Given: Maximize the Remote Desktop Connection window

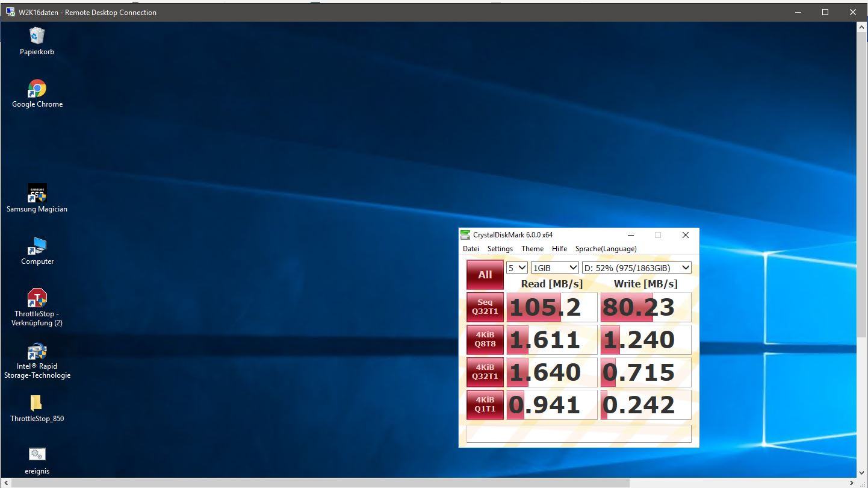Looking at the screenshot, I should pyautogui.click(x=825, y=12).
